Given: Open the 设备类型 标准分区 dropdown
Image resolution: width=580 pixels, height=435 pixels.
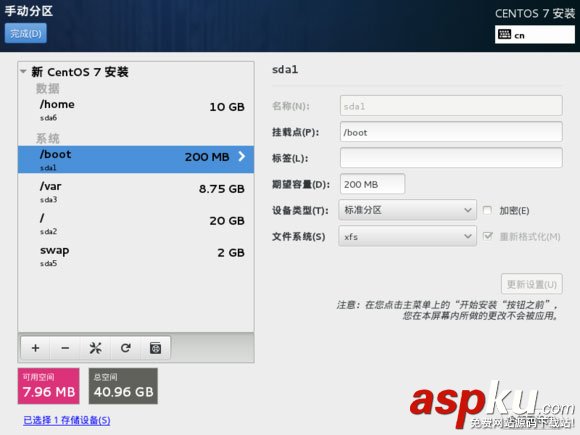Looking at the screenshot, I should [407, 210].
